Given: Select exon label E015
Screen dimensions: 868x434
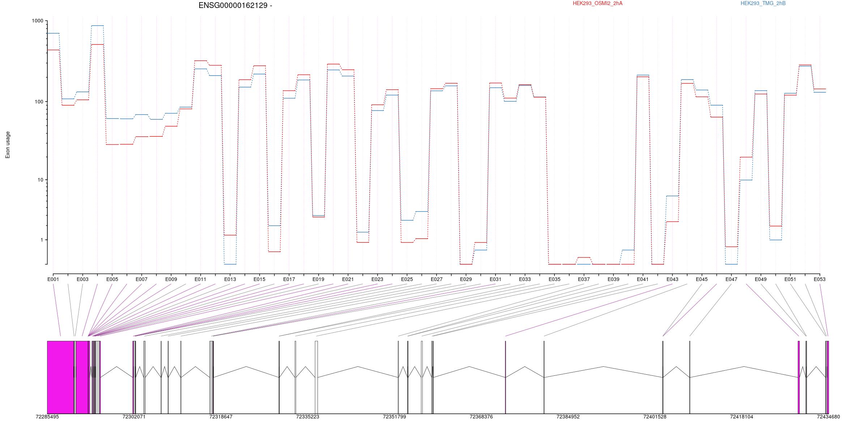Looking at the screenshot, I should click(x=259, y=279).
